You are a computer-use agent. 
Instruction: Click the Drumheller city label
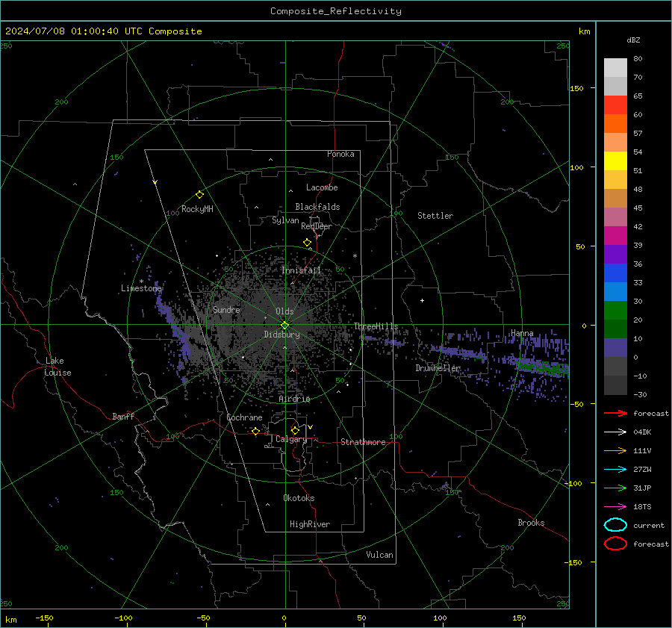pyautogui.click(x=438, y=368)
